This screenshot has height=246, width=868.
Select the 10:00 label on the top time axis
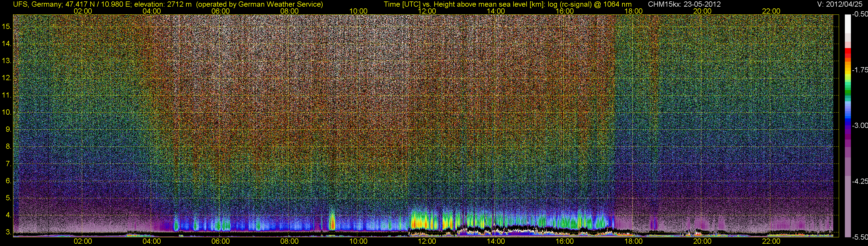(x=358, y=11)
